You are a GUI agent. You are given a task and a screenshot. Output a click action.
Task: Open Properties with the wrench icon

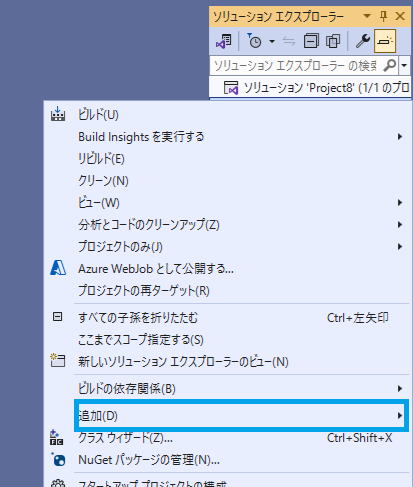pos(363,41)
